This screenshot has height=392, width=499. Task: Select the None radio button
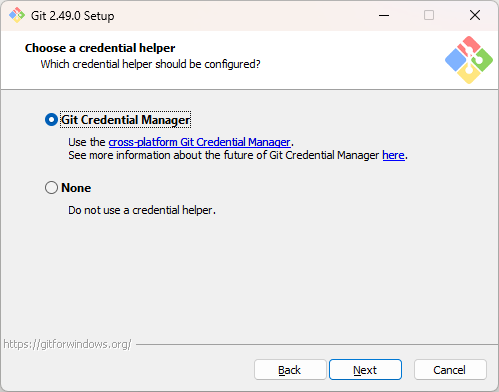[51, 188]
